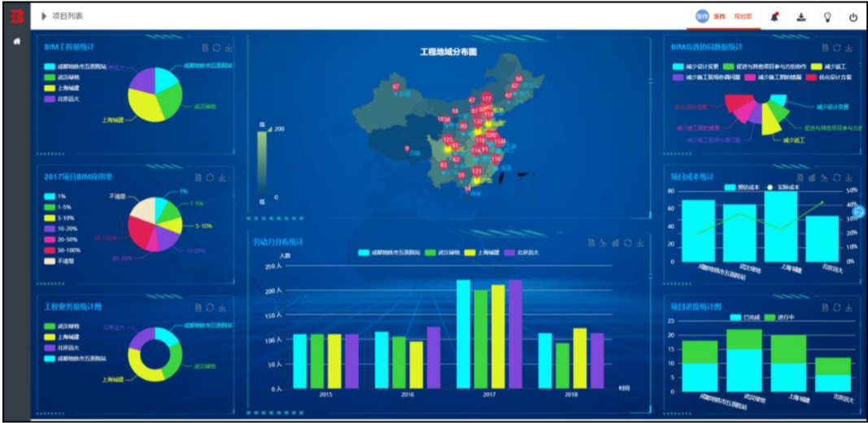Open data view in 2017项目BIM应用率 panel
Screen dimensions: 868x423
click(x=198, y=177)
